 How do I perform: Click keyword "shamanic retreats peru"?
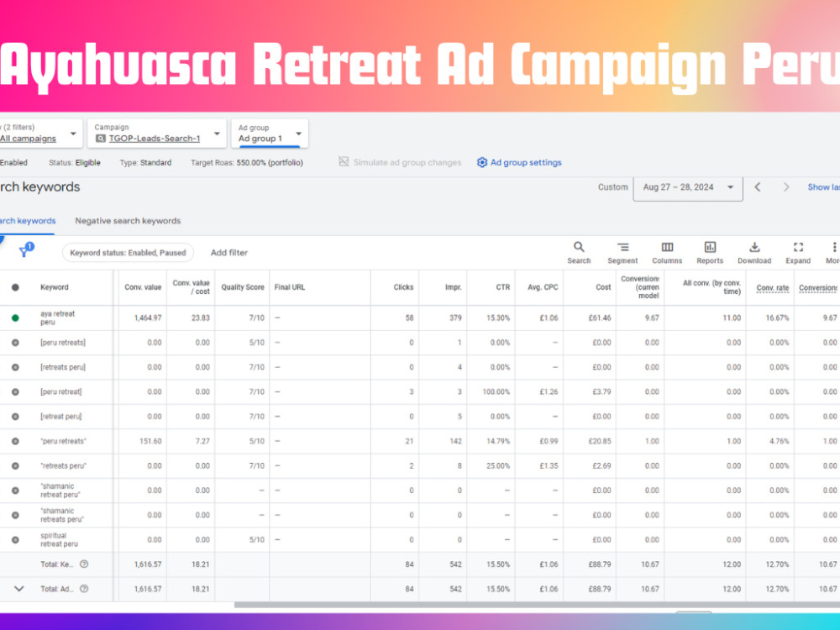click(x=61, y=515)
